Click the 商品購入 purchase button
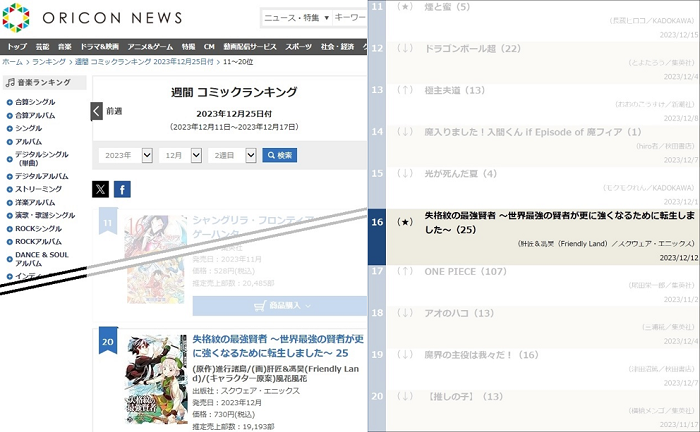The height and width of the screenshot is (432, 700). pos(282,306)
